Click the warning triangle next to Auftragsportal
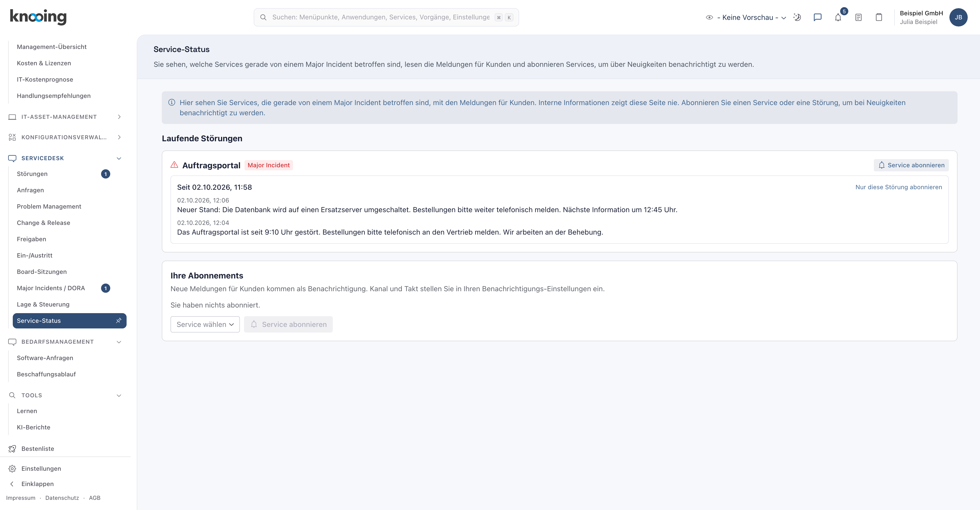The image size is (980, 510). (x=174, y=164)
